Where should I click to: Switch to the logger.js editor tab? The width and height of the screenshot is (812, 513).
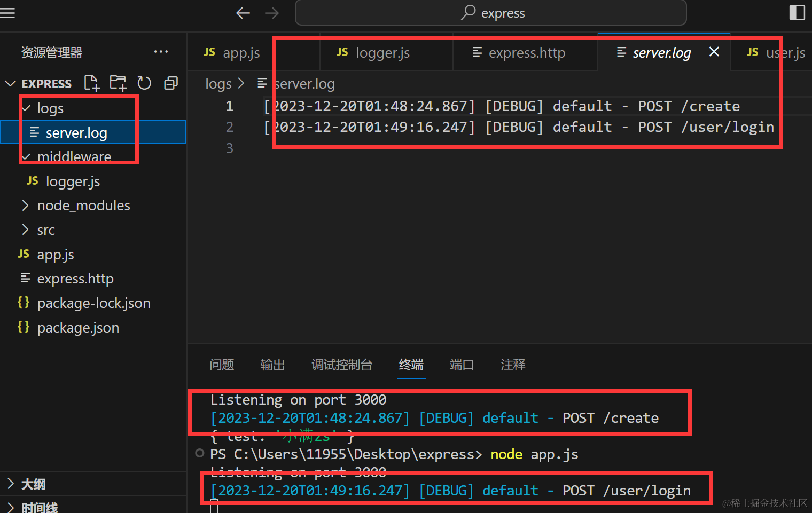click(382, 52)
